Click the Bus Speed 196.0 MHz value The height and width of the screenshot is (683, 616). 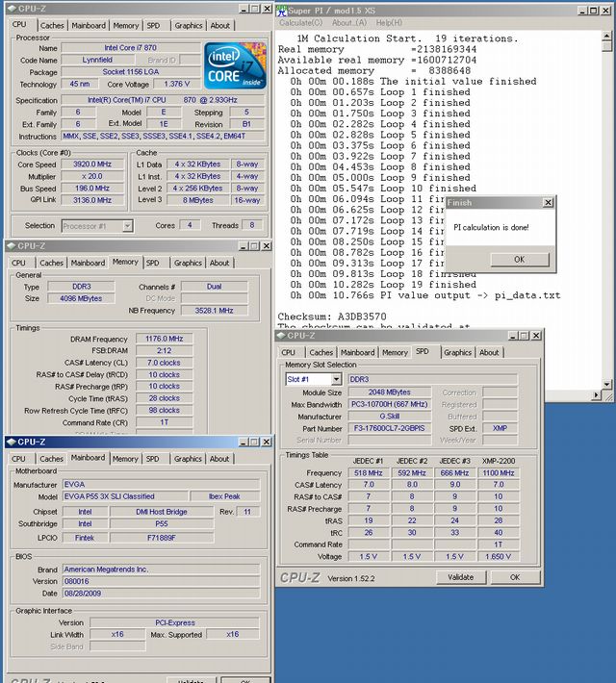[x=92, y=189]
